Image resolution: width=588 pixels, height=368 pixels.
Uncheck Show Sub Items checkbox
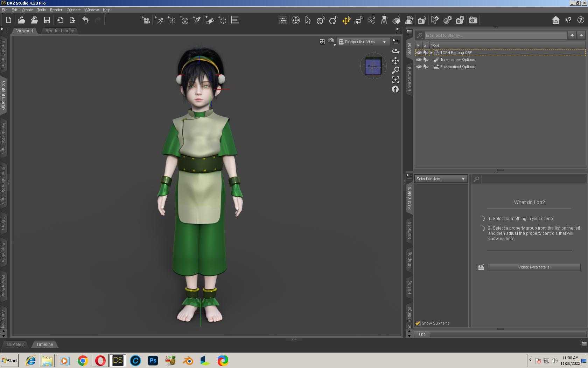pyautogui.click(x=418, y=323)
